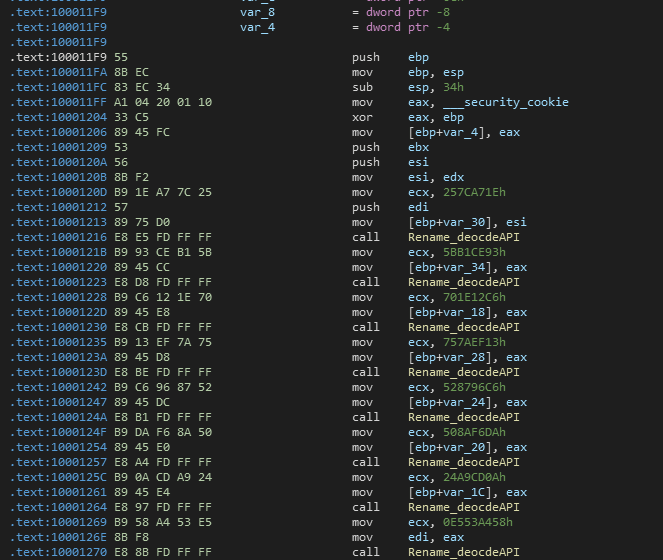
Task: Select the var_8 variable definition
Action: click(x=258, y=13)
